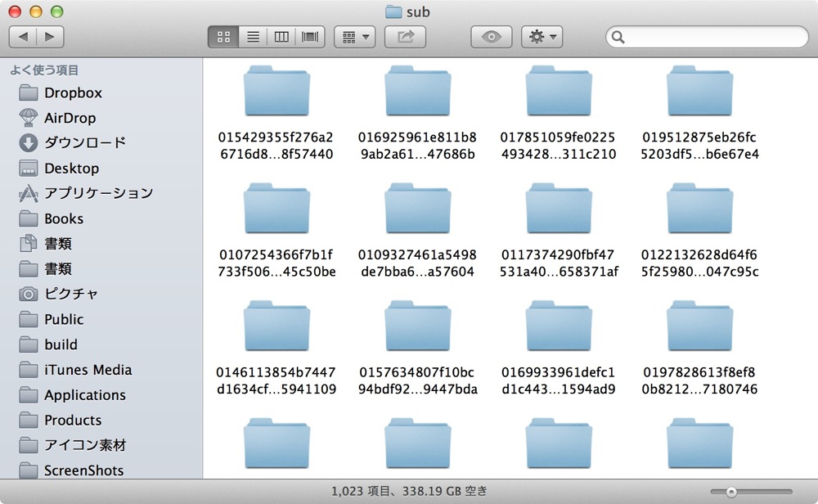Select folder icon above 0117374290fbf47
This screenshot has width=818, height=504.
pyautogui.click(x=559, y=208)
